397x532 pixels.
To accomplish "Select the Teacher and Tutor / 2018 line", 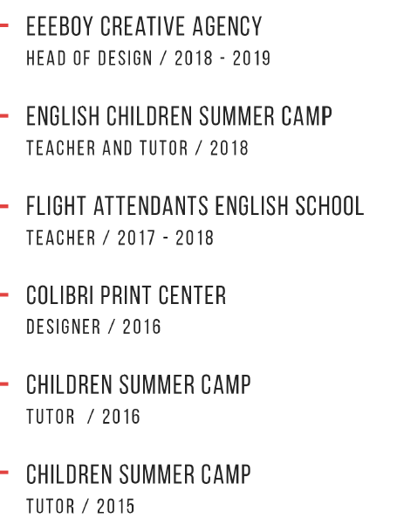I will [x=137, y=148].
